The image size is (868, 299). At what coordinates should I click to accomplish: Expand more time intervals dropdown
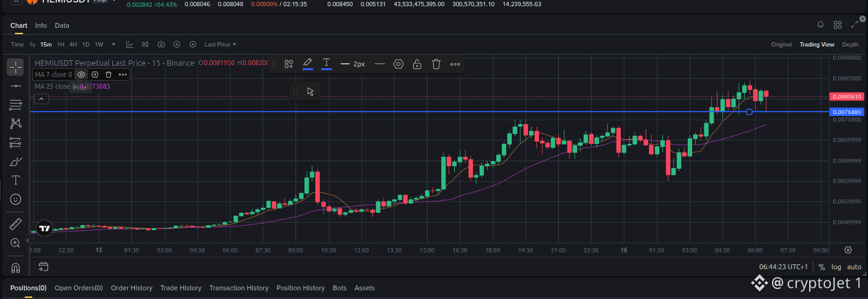tap(115, 45)
